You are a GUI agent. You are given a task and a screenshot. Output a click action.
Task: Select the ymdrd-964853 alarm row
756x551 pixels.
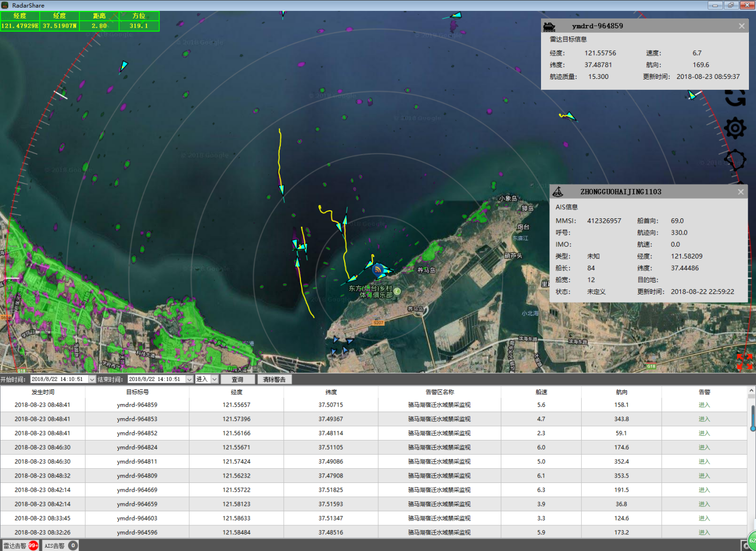click(137, 419)
